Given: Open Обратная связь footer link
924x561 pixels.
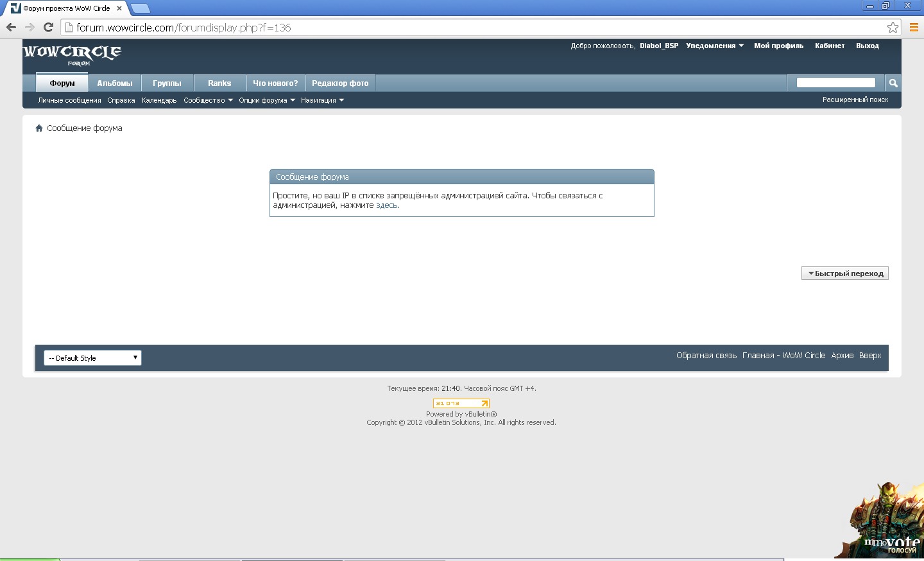Looking at the screenshot, I should [x=706, y=355].
